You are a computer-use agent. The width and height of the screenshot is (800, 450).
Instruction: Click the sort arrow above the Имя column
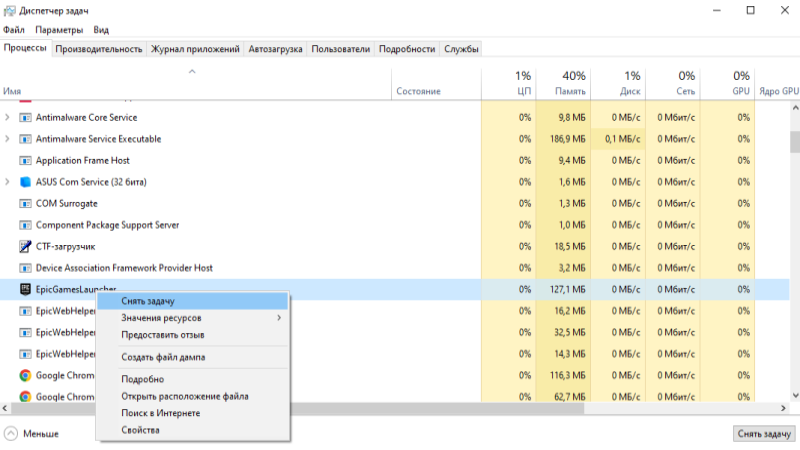(192, 72)
